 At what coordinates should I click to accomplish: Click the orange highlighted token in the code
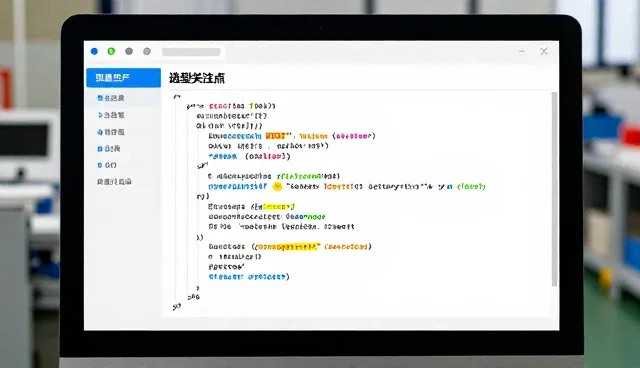(x=275, y=136)
